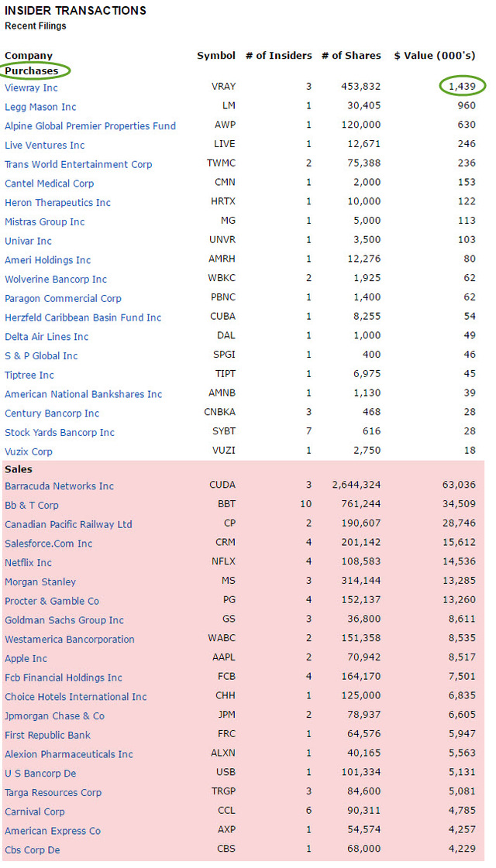Open the Barracuda Networks Inc link
496x868 pixels.
coord(59,486)
